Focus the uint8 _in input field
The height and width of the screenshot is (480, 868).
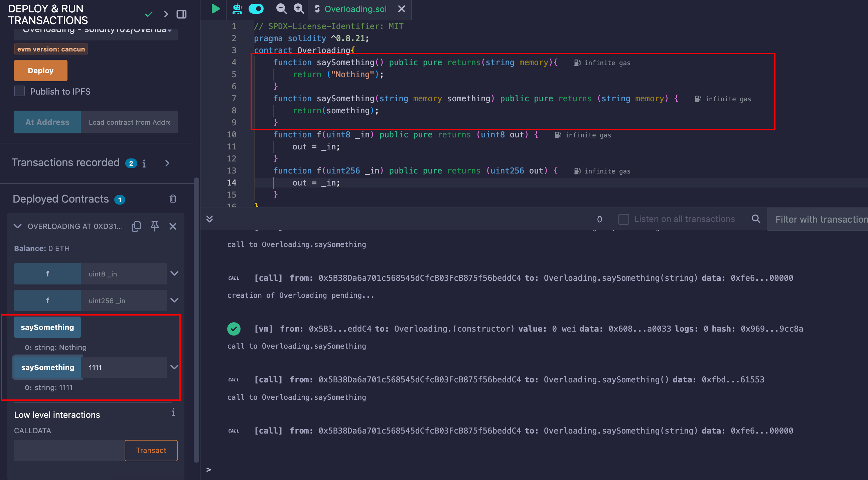coord(124,274)
